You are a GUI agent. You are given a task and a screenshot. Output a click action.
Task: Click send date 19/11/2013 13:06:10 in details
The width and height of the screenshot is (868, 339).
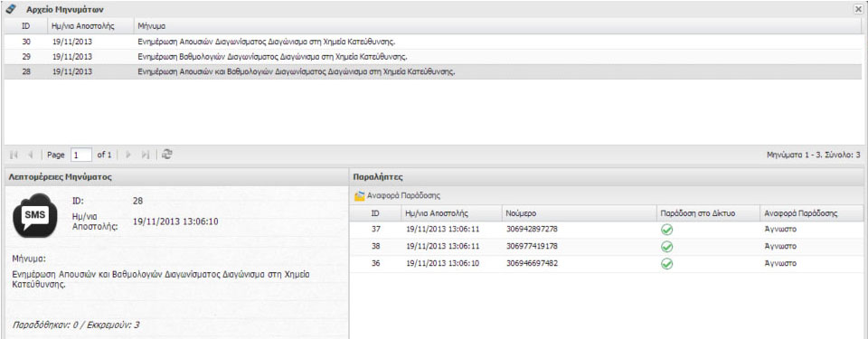pyautogui.click(x=175, y=221)
